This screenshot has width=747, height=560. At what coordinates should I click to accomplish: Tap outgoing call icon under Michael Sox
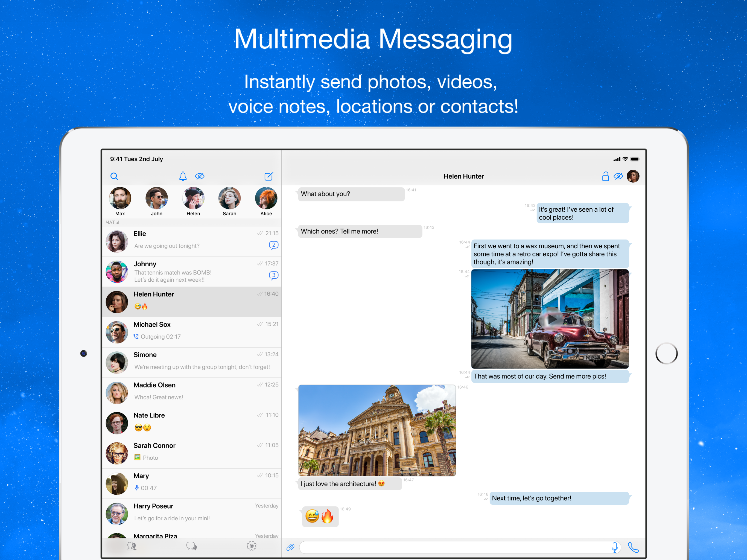pos(136,336)
